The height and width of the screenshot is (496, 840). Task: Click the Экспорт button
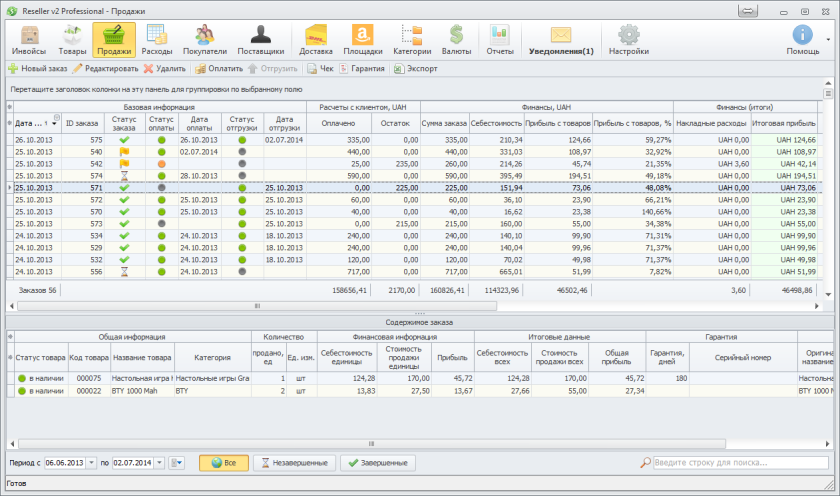[414, 69]
